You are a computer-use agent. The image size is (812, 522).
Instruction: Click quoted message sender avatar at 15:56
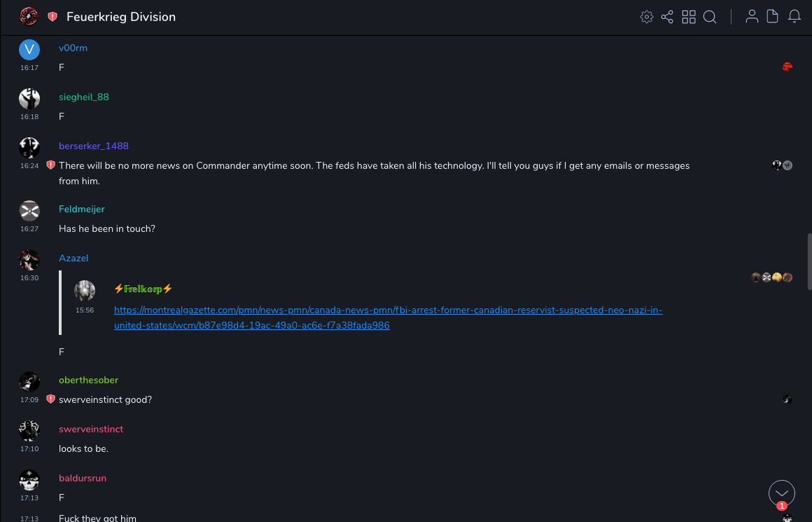[85, 291]
